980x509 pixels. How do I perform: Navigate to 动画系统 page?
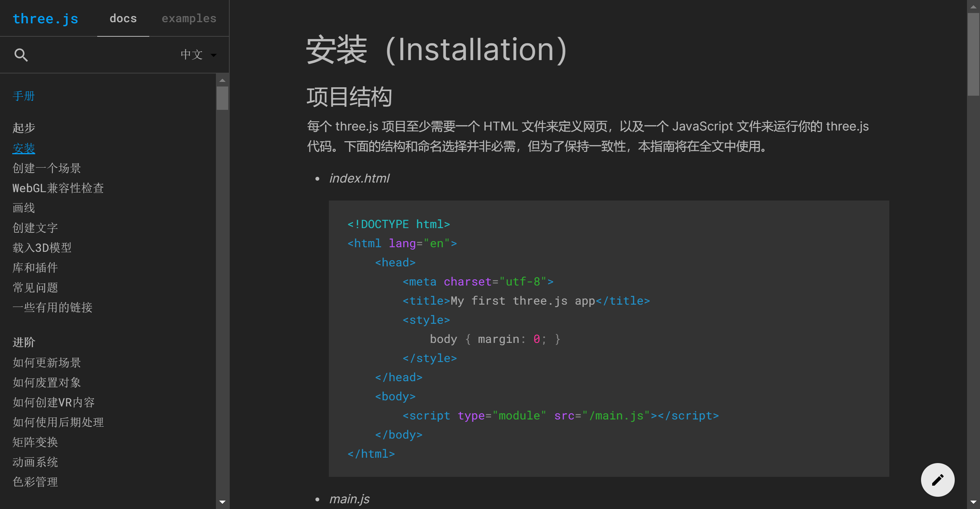(x=35, y=462)
